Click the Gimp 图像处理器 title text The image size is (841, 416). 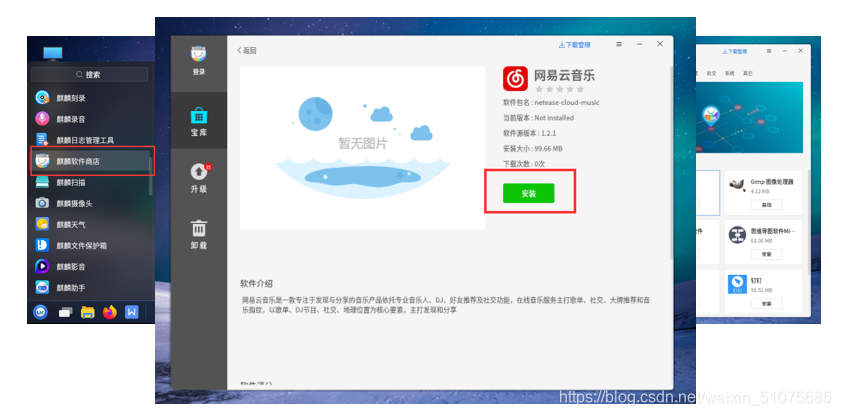[x=771, y=182]
